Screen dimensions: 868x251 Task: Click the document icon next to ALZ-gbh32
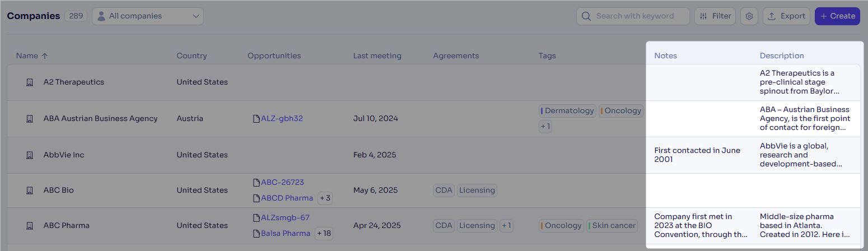click(x=256, y=119)
